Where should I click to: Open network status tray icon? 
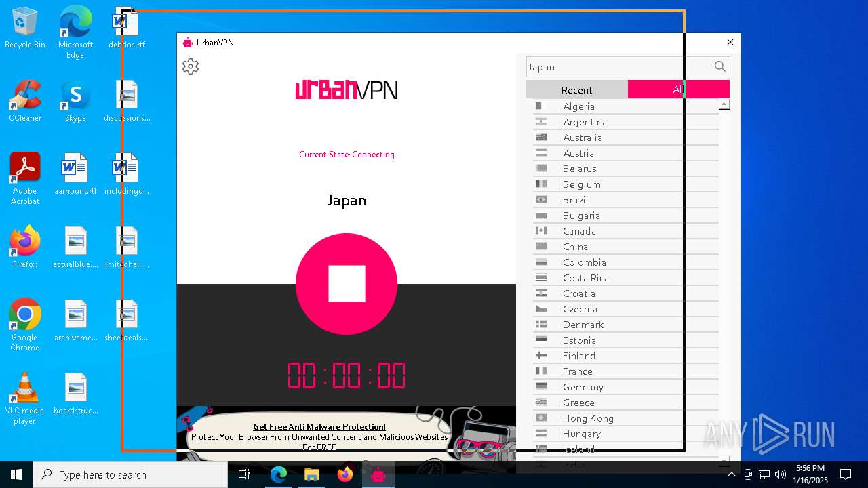(x=764, y=474)
